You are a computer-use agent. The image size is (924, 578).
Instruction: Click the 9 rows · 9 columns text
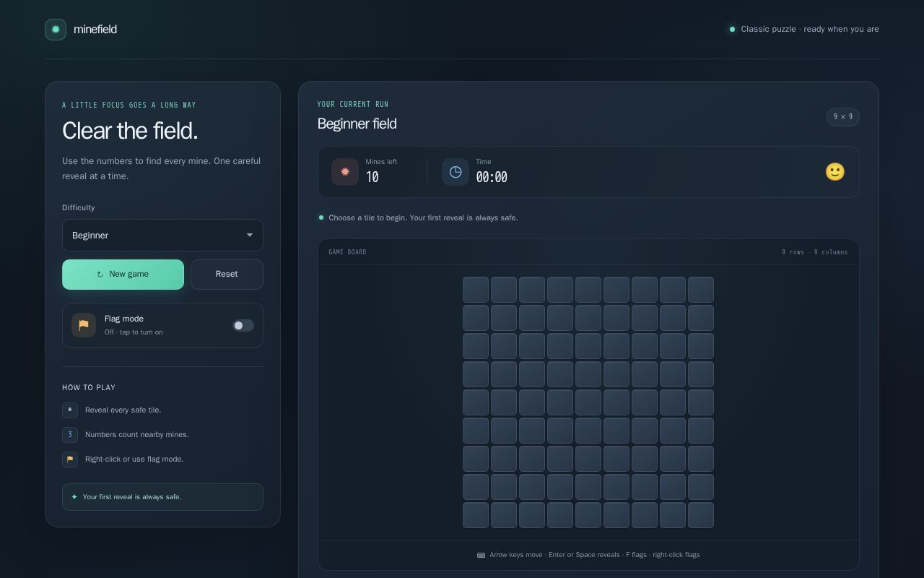pos(815,252)
